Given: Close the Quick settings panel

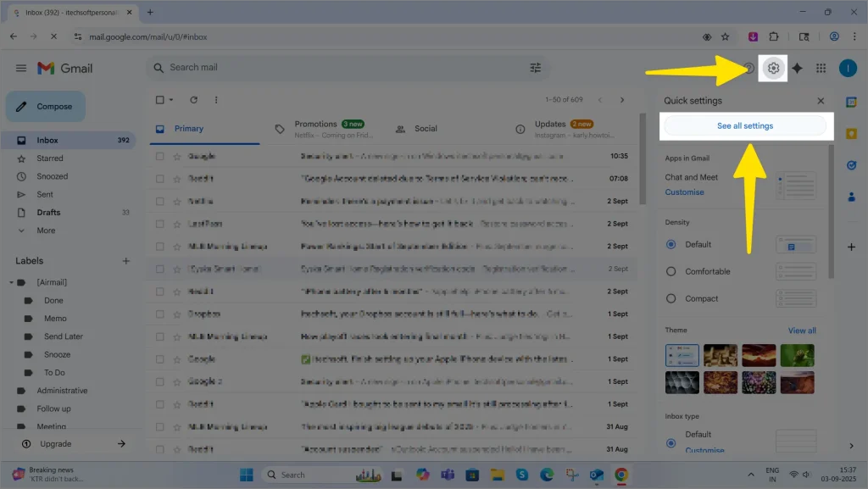Looking at the screenshot, I should (821, 101).
